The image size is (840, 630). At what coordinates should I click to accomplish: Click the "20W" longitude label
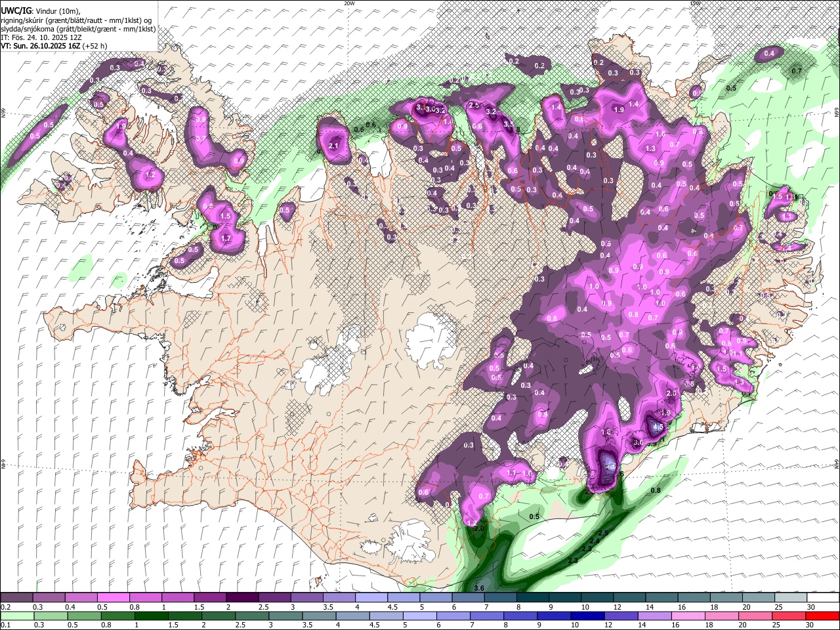(x=349, y=3)
